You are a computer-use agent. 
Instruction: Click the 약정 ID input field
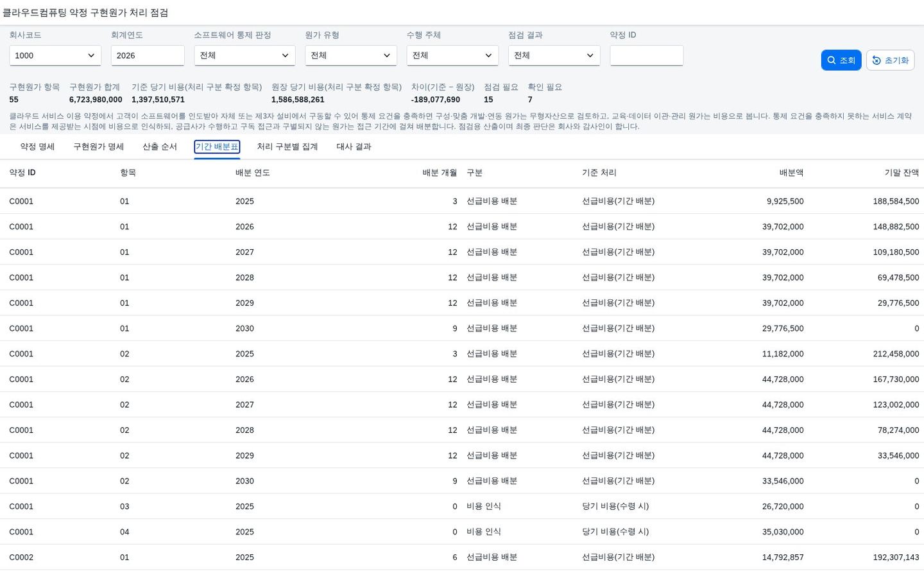(647, 55)
